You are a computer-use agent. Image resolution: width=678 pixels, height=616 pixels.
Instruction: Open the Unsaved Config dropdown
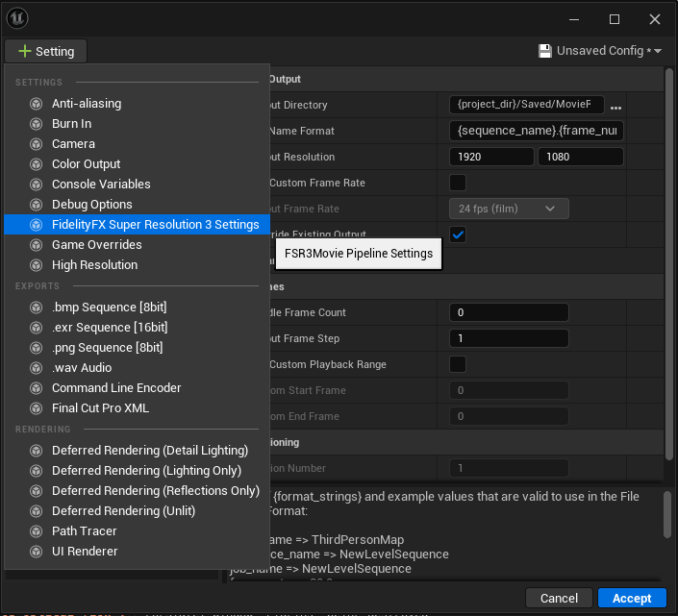(601, 51)
